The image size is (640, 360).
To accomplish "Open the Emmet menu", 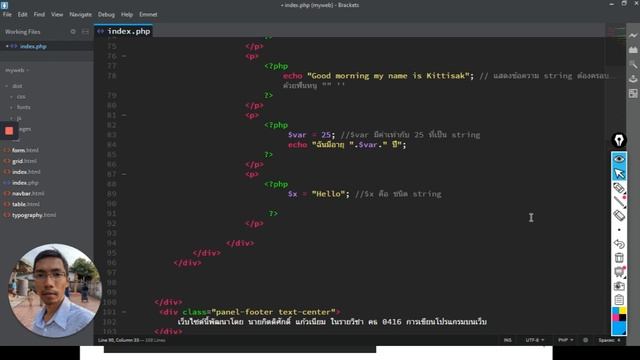I will point(148,14).
